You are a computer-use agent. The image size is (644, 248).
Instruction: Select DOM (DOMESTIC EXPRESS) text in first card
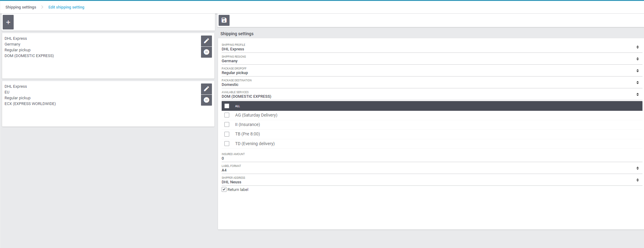(29, 56)
